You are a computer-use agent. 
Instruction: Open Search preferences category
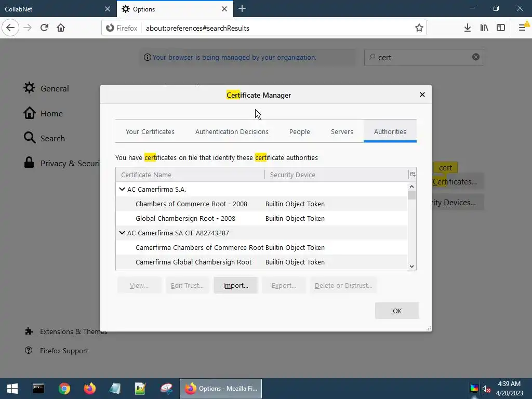tap(44, 138)
